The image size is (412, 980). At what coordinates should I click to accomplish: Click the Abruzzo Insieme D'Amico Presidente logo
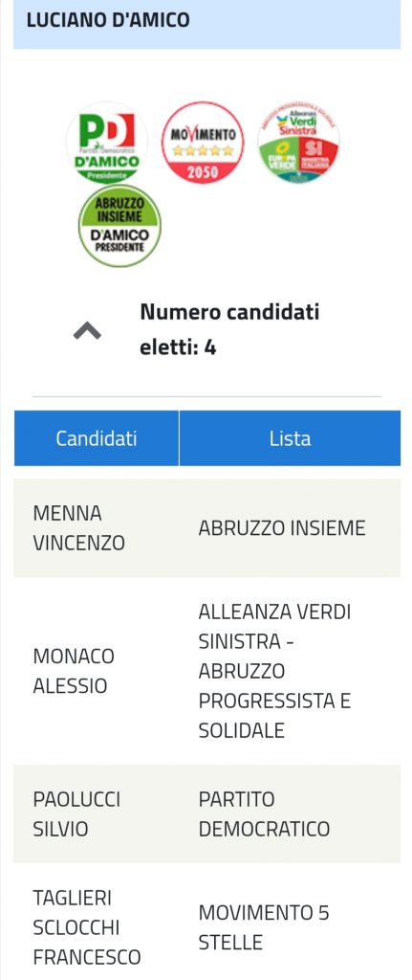(x=119, y=226)
